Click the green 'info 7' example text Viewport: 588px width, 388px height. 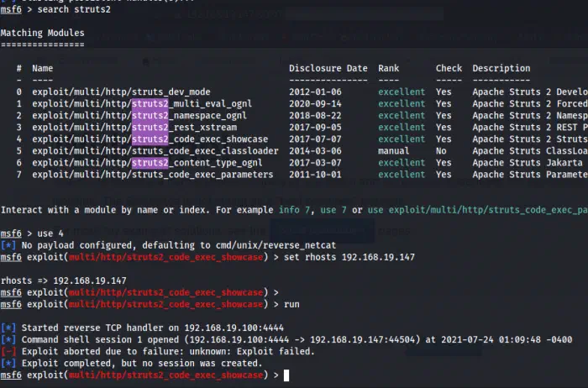click(294, 210)
